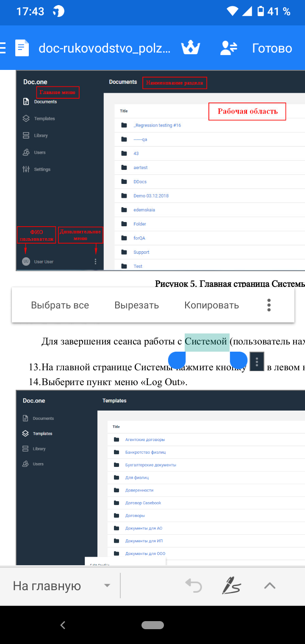Tap the Готово button
Image resolution: width=305 pixels, height=644 pixels.
pyautogui.click(x=272, y=48)
